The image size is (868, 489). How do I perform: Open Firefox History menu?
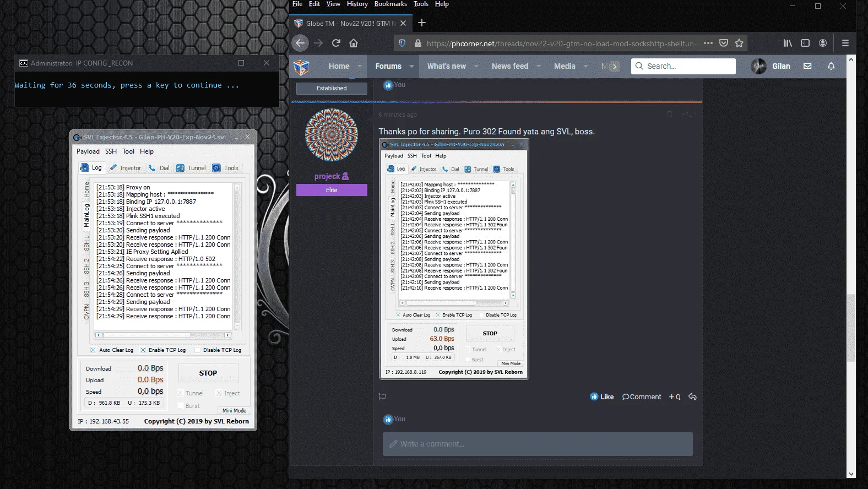(357, 4)
